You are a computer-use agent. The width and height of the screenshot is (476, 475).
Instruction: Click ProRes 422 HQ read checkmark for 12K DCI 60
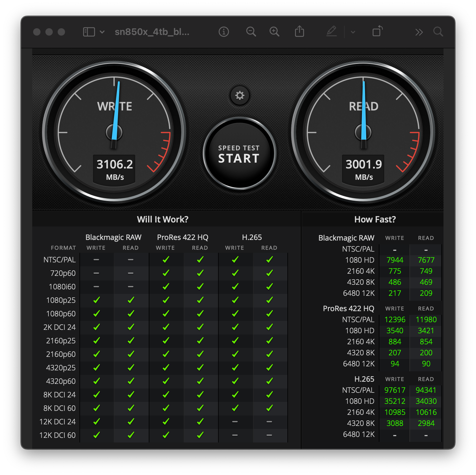pos(200,435)
